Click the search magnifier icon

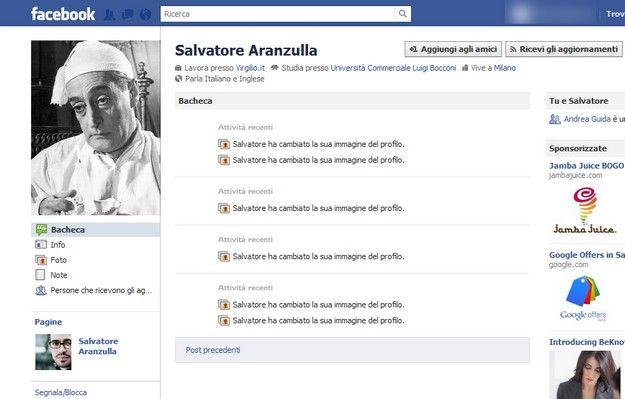(x=403, y=14)
